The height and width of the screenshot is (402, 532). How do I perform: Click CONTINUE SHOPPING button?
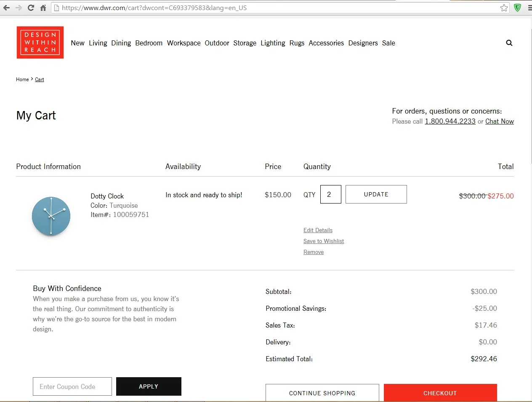pos(322,393)
